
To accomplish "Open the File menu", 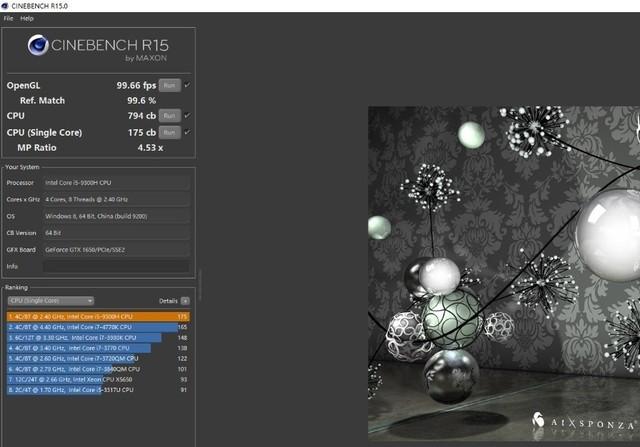I will point(8,18).
